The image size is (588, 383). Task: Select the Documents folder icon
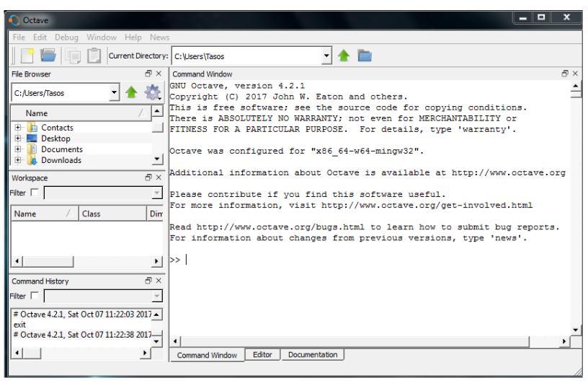[x=32, y=149]
